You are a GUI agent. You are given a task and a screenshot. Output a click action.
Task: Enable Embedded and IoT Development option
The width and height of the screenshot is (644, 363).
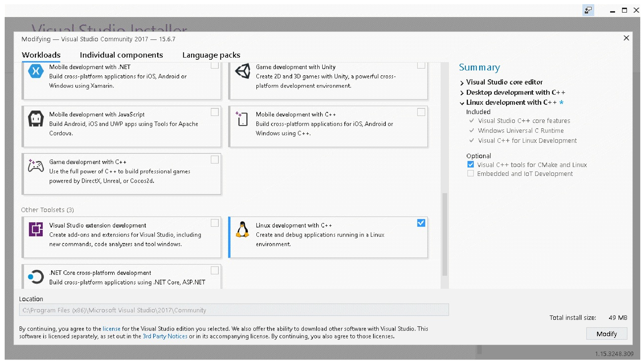tap(471, 174)
